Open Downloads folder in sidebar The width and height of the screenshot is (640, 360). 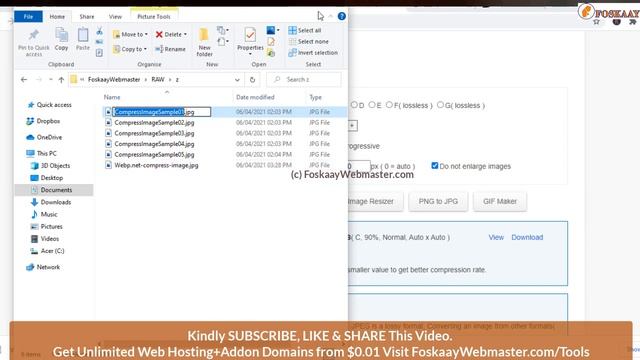(x=51, y=202)
